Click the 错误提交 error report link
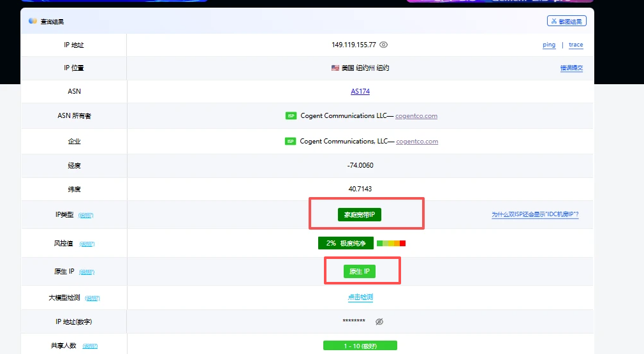The height and width of the screenshot is (354, 644). pyautogui.click(x=571, y=68)
